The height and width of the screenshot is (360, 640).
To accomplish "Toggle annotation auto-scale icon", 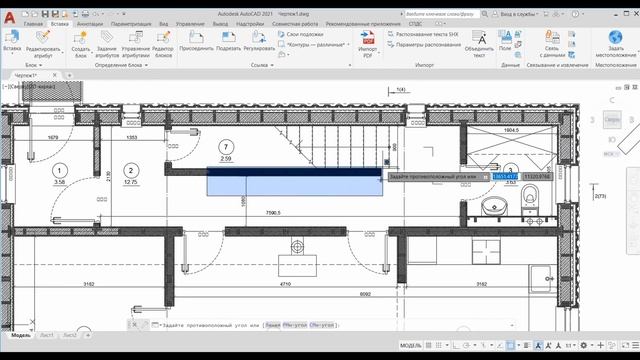I will [549, 345].
